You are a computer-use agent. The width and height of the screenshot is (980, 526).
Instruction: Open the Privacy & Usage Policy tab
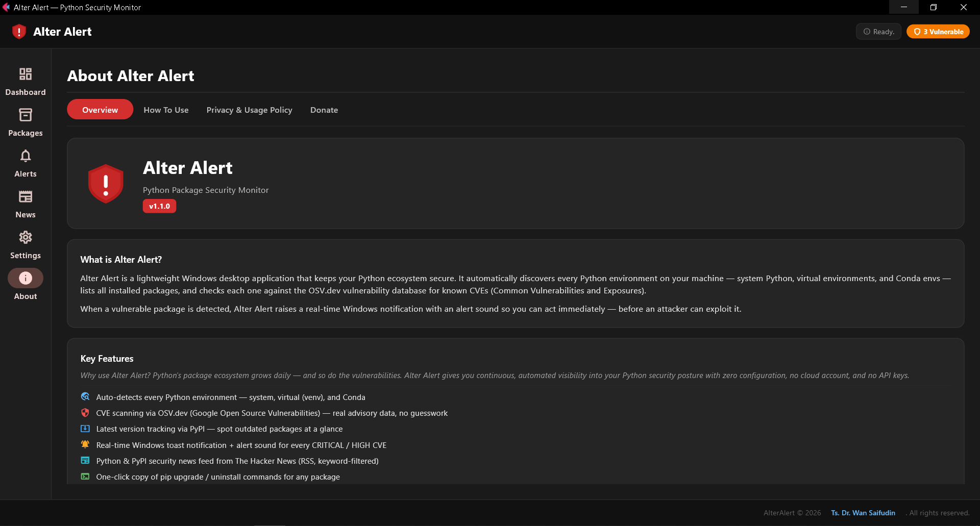pyautogui.click(x=249, y=110)
